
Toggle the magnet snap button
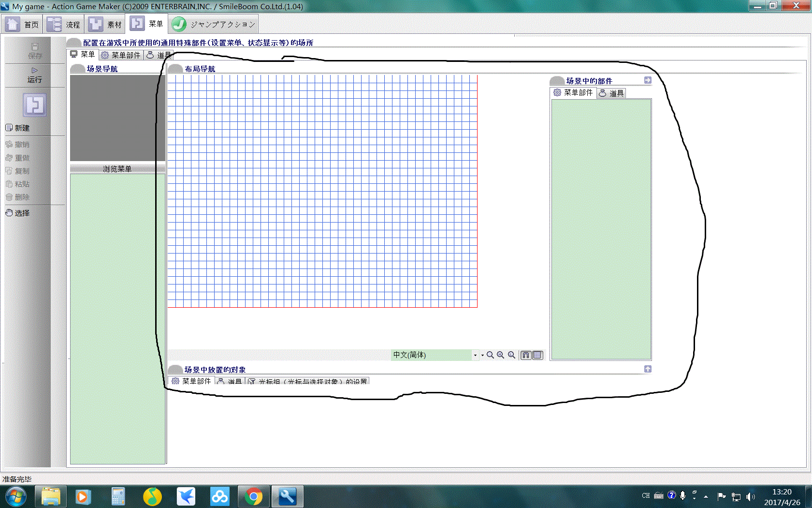pos(526,355)
